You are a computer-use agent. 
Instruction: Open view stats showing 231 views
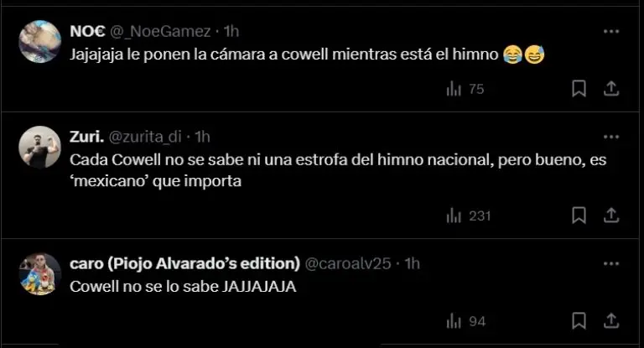(469, 216)
